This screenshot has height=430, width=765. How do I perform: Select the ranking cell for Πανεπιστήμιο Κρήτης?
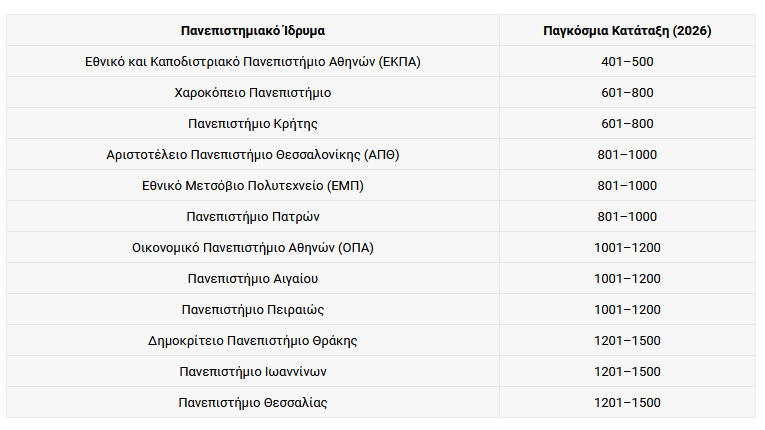[627, 123]
